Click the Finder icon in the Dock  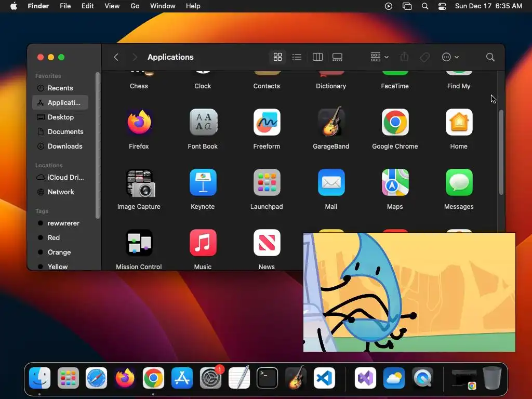[39, 378]
